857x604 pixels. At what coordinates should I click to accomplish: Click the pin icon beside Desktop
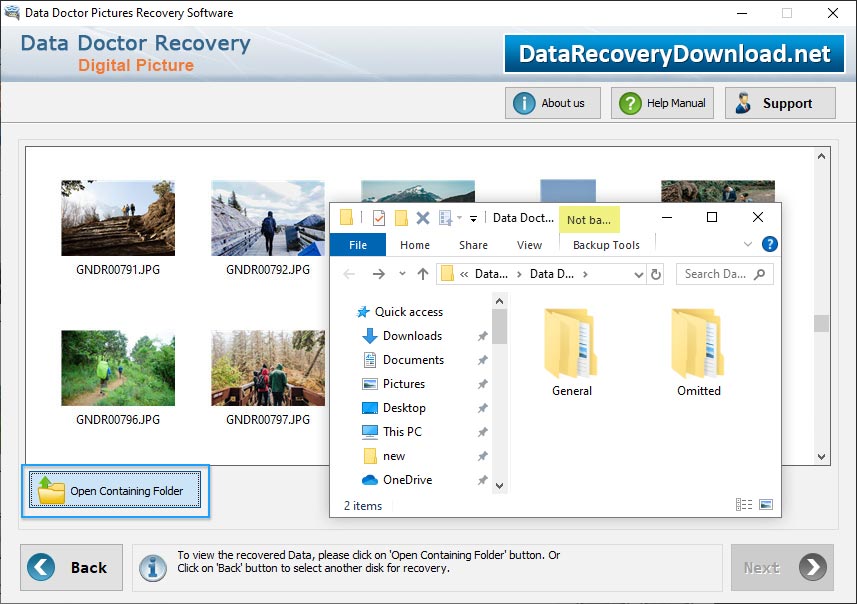pyautogui.click(x=483, y=408)
